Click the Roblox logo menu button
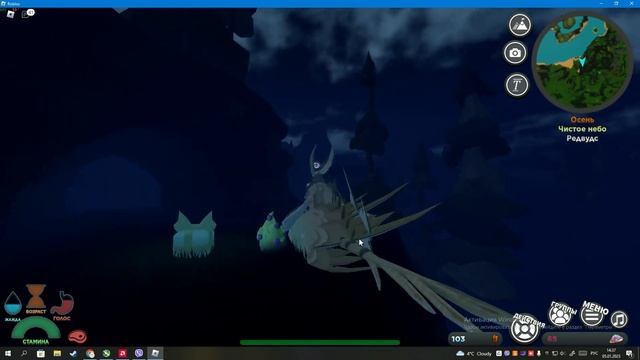This screenshot has width=640, height=360. tap(10, 14)
